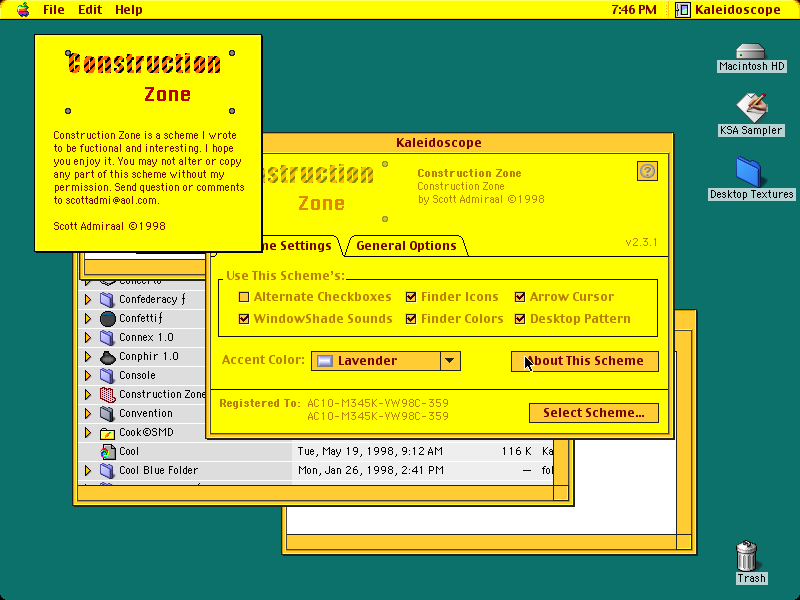Select the Connex 1.0 folder icon
Image resolution: width=800 pixels, height=600 pixels.
(x=107, y=337)
